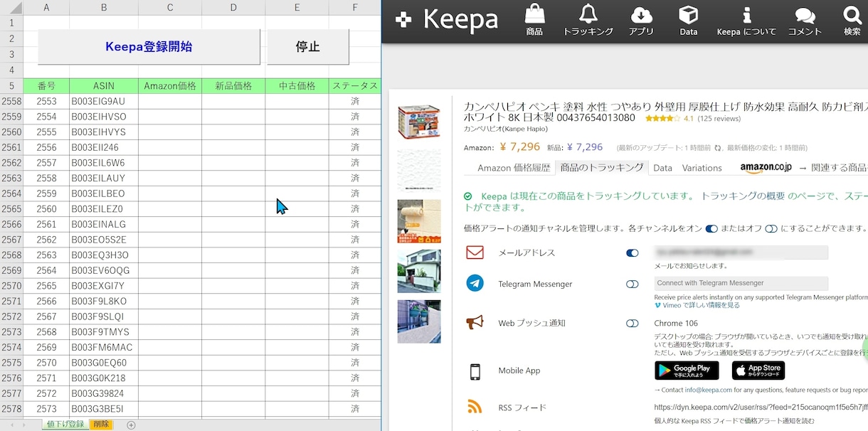Click Google Play download button
The height and width of the screenshot is (431, 868).
pos(687,371)
